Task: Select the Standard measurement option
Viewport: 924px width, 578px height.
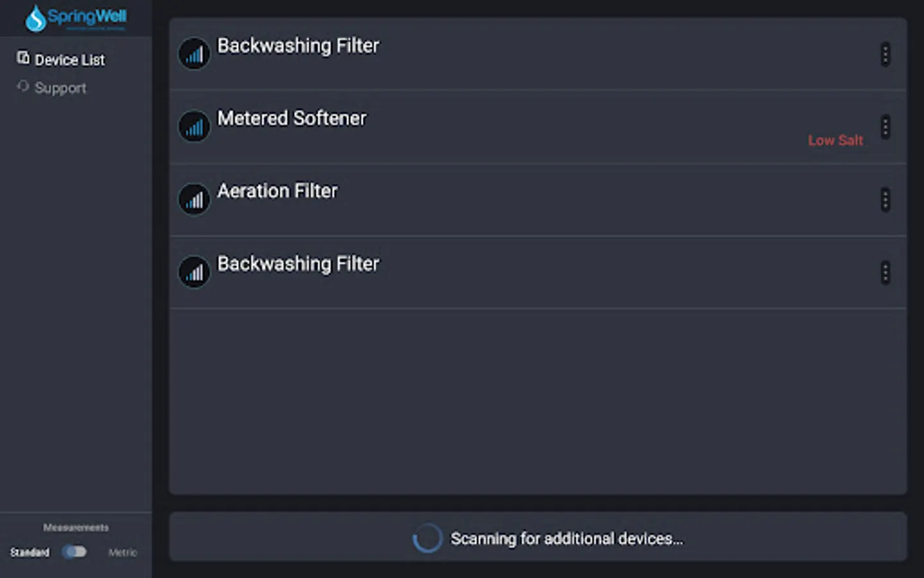Action: coord(30,552)
